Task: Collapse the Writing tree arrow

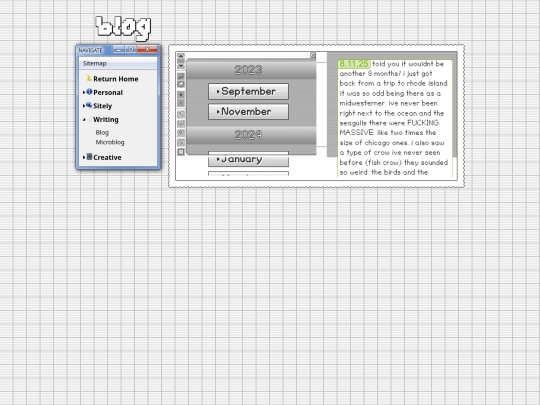Action: [84, 120]
